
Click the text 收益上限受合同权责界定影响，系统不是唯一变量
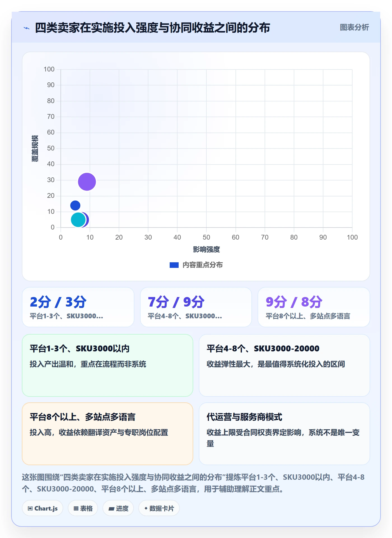(x=283, y=438)
